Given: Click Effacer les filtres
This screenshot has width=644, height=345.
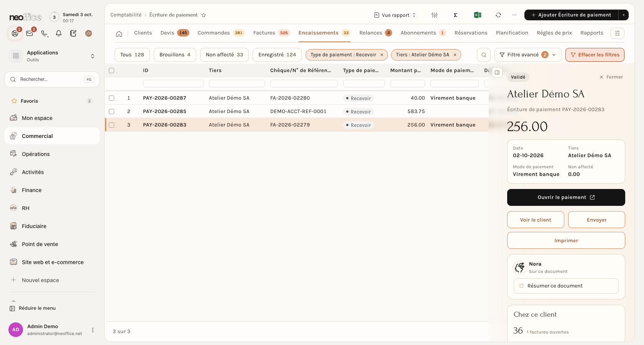Looking at the screenshot, I should (595, 55).
